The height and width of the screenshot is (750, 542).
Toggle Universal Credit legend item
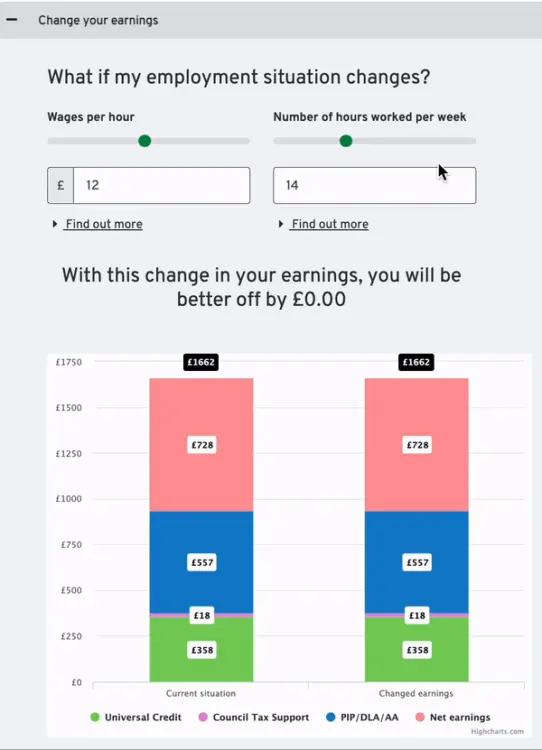[x=136, y=717]
